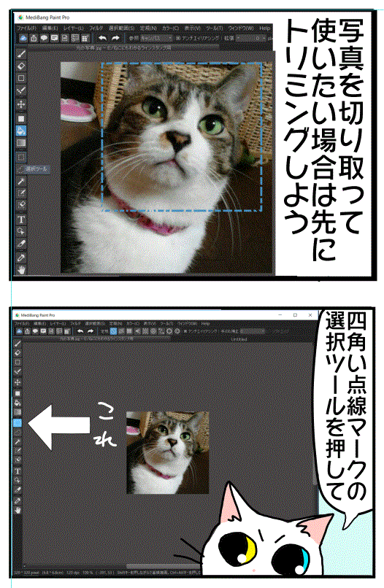Select the Text tool in lower MediBang window
The image size is (384, 588).
pyautogui.click(x=18, y=471)
